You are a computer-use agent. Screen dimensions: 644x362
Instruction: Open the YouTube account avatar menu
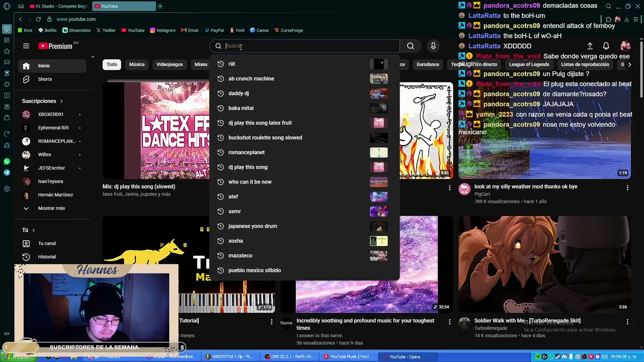[x=625, y=46]
